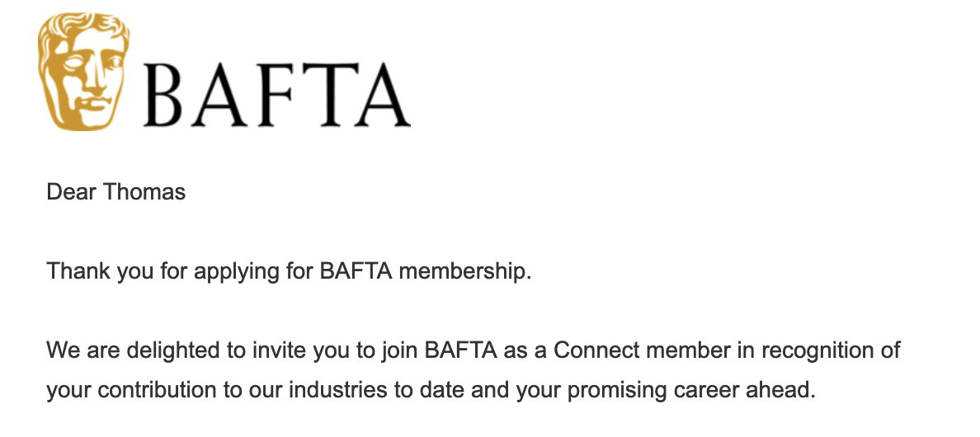Click the large black BAFTA wordmark
Screen dimensions: 980x437
277,96
